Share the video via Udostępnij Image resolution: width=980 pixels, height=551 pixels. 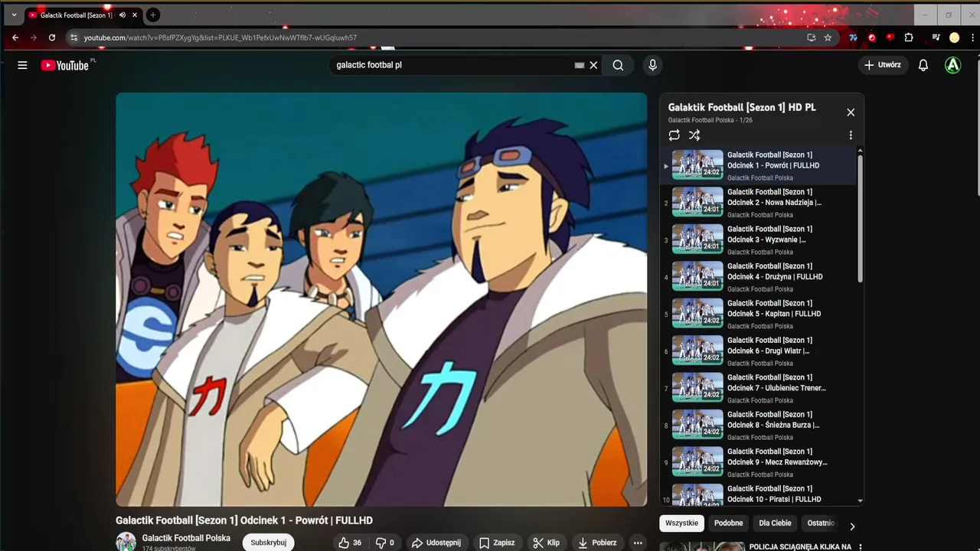[436, 543]
